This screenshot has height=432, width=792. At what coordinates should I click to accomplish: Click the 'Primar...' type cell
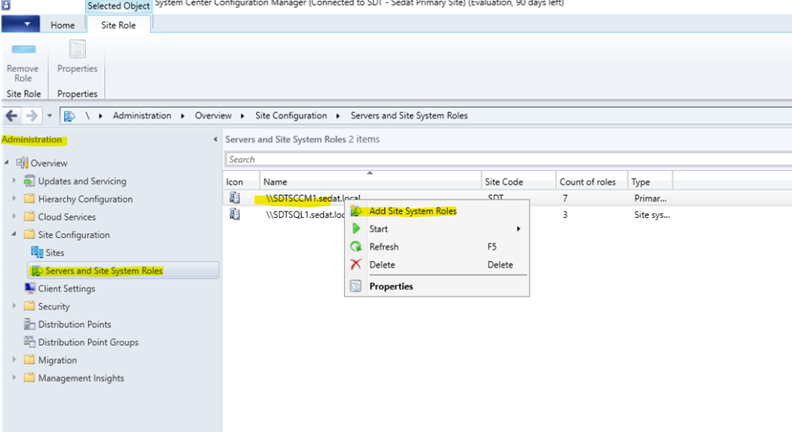click(650, 199)
